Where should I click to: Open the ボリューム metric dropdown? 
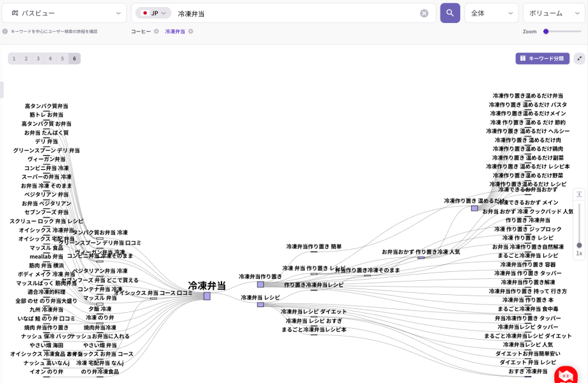(x=554, y=13)
